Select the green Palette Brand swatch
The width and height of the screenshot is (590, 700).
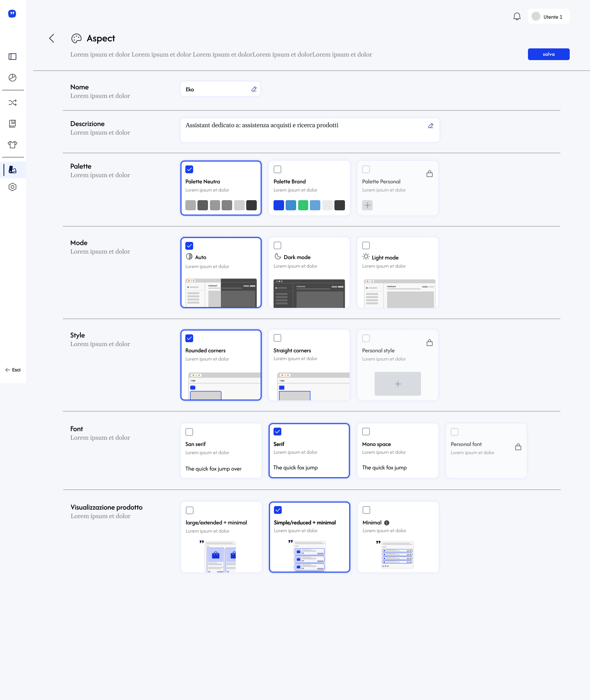tap(303, 205)
